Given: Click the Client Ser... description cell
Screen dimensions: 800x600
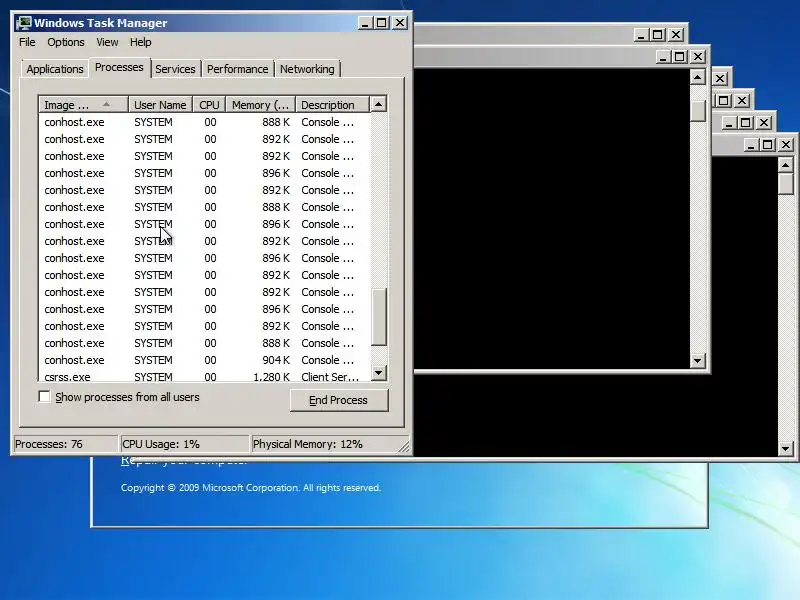Looking at the screenshot, I should click(330, 377).
